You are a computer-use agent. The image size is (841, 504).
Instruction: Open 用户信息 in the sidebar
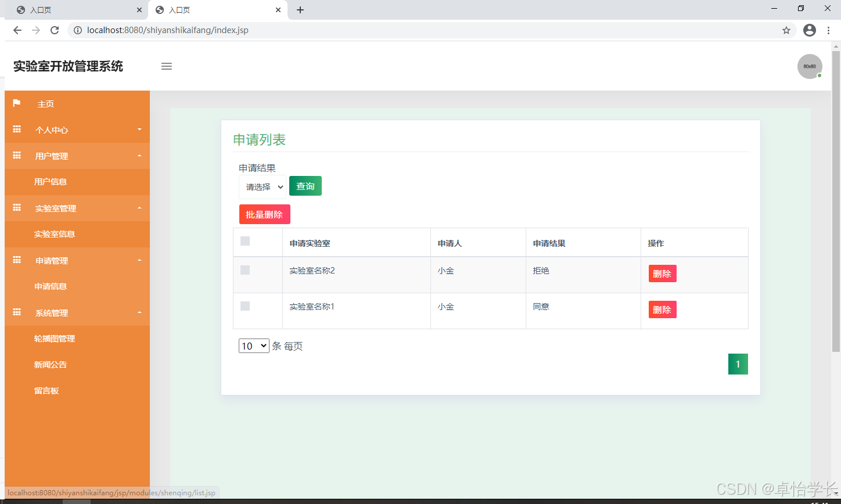pyautogui.click(x=51, y=182)
